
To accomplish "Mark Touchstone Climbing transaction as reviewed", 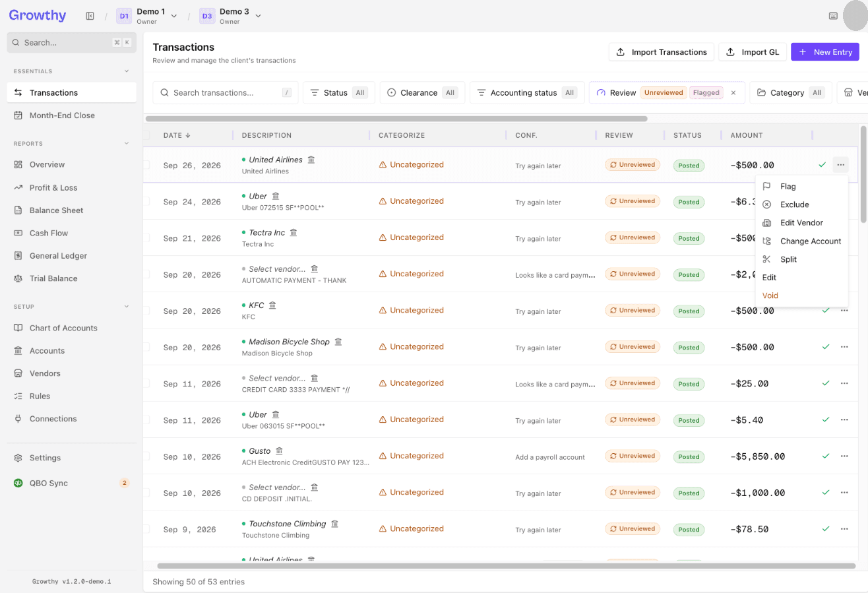I will tap(825, 529).
